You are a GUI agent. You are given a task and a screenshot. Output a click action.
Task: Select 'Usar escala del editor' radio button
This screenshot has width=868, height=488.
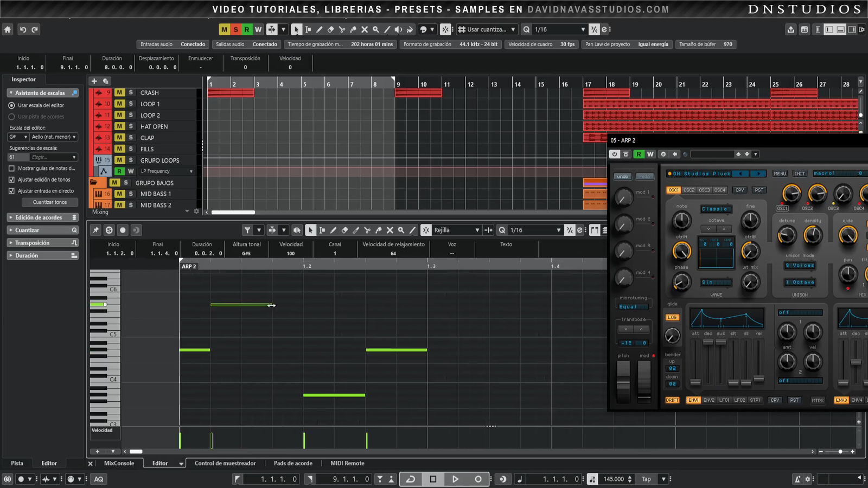click(11, 105)
